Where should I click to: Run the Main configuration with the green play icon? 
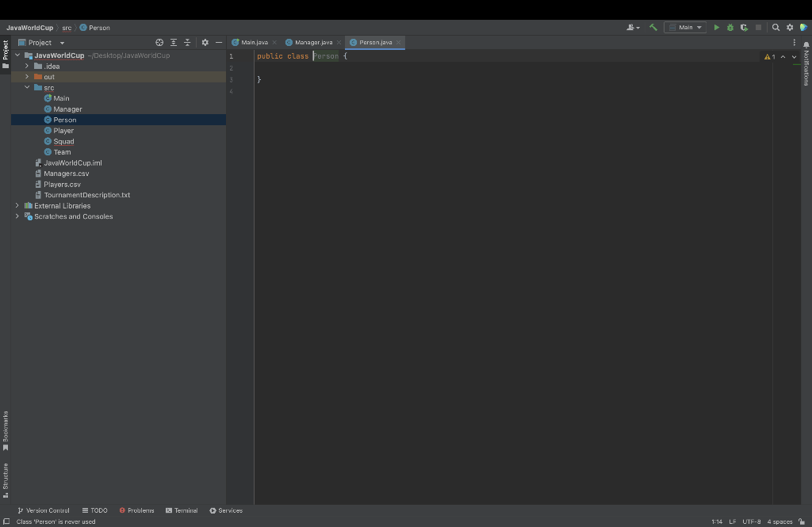coord(717,27)
